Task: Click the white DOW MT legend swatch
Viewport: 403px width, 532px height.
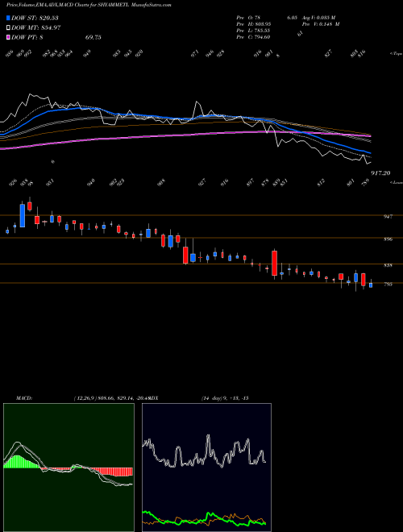Action: (x=9, y=28)
